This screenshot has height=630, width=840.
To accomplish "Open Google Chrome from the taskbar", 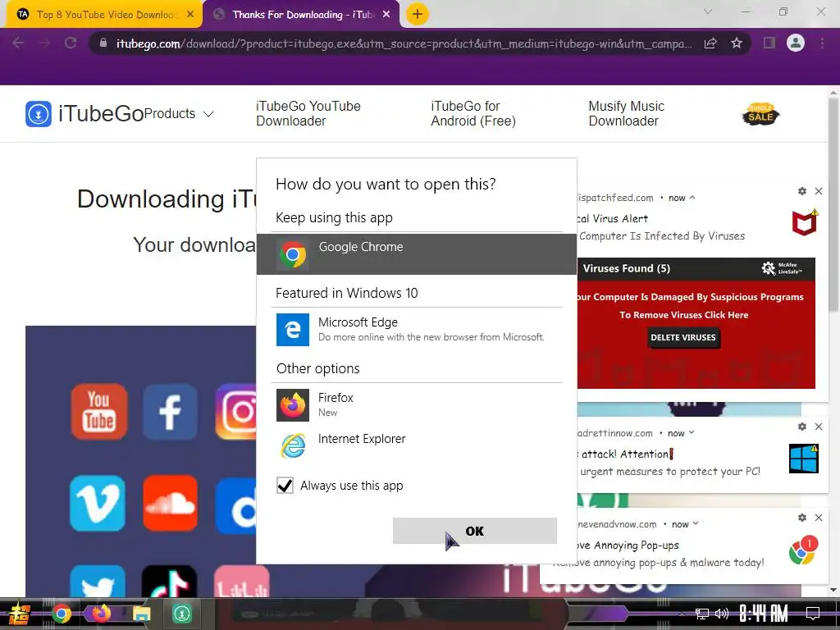I will 61,614.
